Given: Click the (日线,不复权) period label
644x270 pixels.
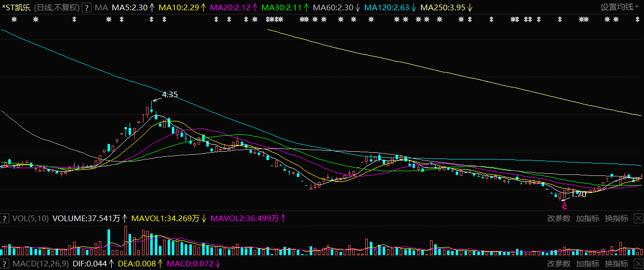Looking at the screenshot, I should 57,7.
